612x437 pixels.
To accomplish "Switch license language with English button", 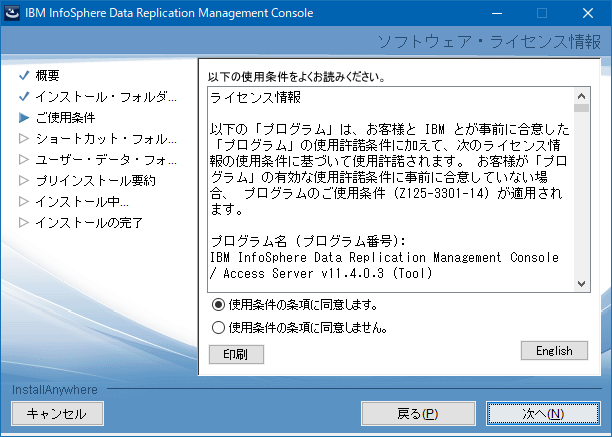I will coord(554,350).
